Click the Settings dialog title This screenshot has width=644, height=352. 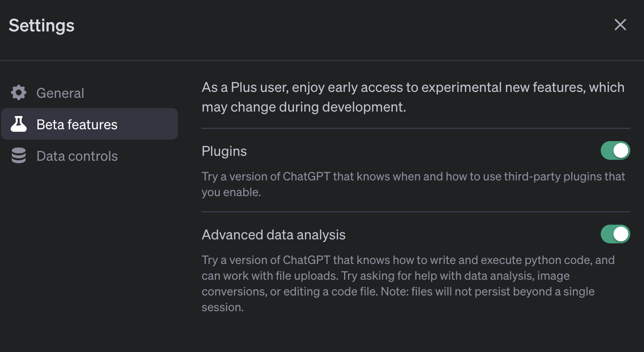[41, 26]
